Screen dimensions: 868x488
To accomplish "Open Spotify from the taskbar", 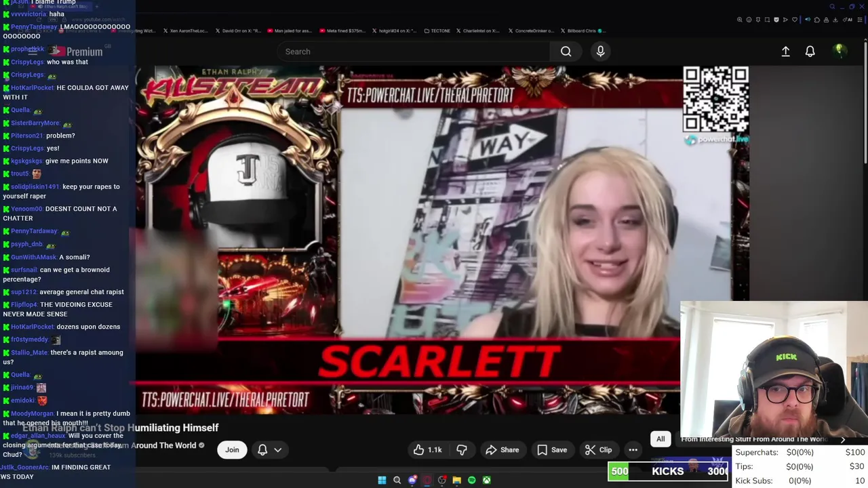I will (x=471, y=480).
